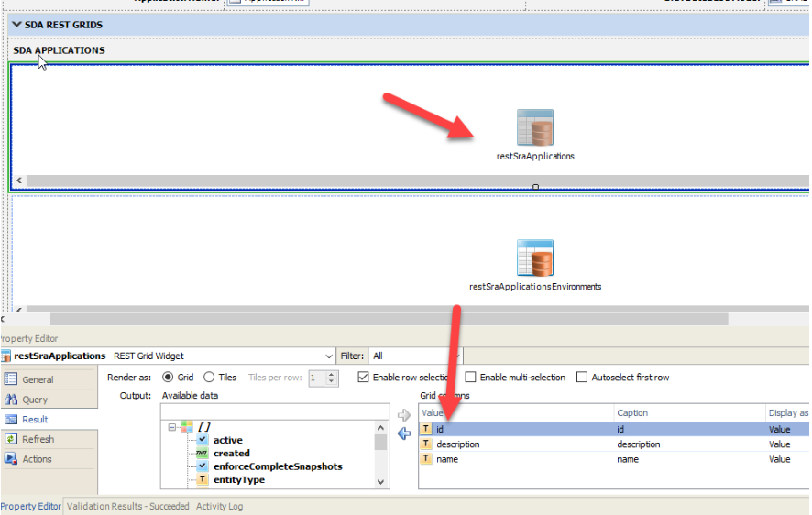Click the Query binoculars icon

[11, 399]
